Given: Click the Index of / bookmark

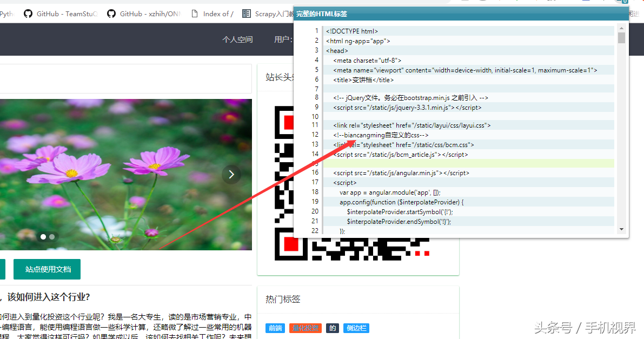Looking at the screenshot, I should pyautogui.click(x=213, y=14).
